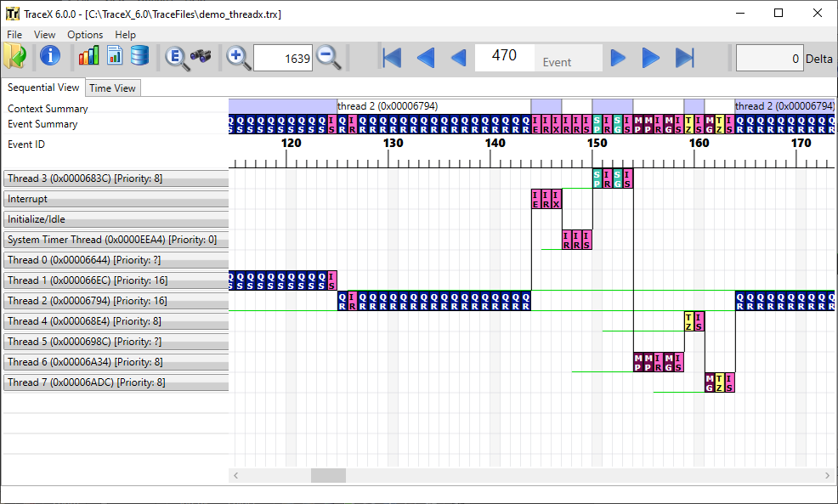Select the Sequential View tab
The width and height of the screenshot is (838, 504).
point(43,88)
